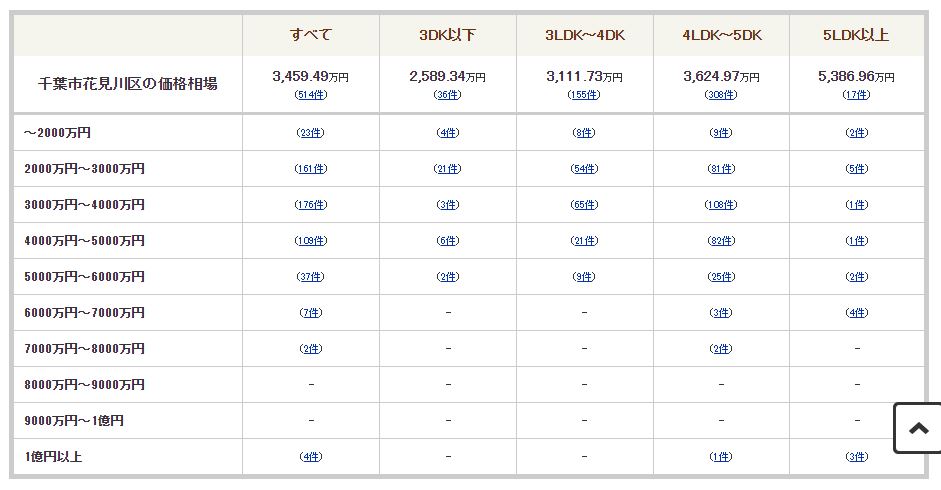The width and height of the screenshot is (941, 490).
Task: Open the 308件 link under 4LDK~5DK
Action: click(x=721, y=95)
